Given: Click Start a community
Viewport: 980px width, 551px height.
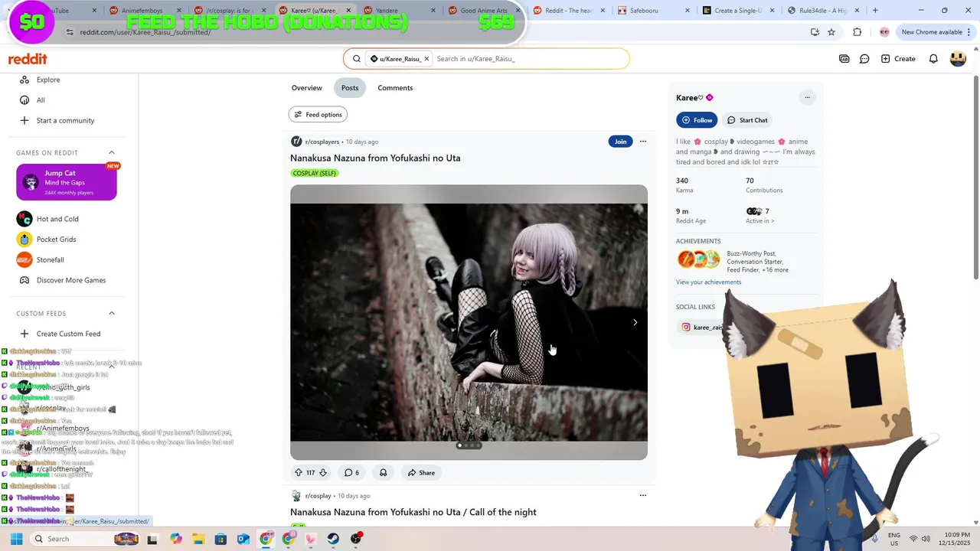Looking at the screenshot, I should 64,120.
